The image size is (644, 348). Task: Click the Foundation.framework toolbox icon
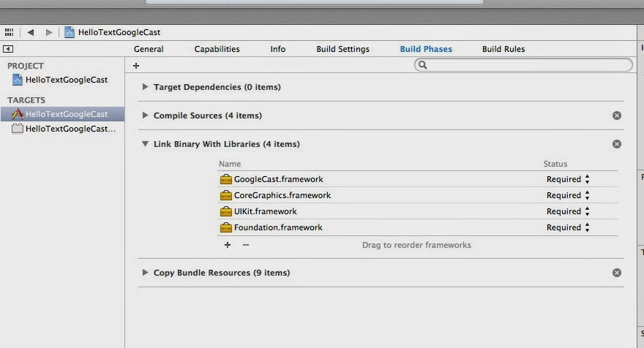[x=226, y=227]
